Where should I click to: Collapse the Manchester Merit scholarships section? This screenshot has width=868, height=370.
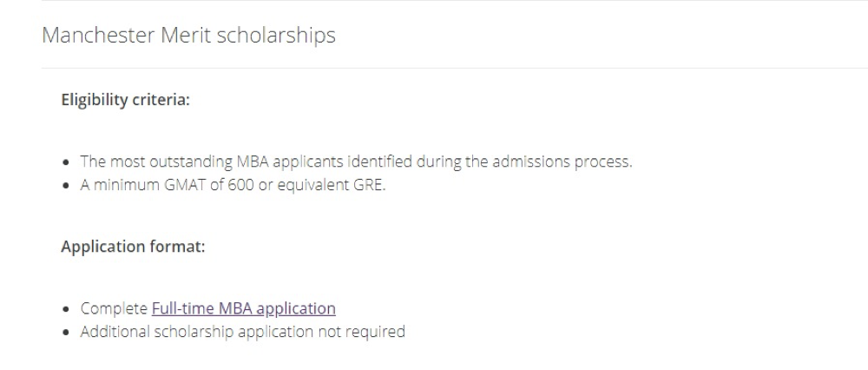coord(188,35)
